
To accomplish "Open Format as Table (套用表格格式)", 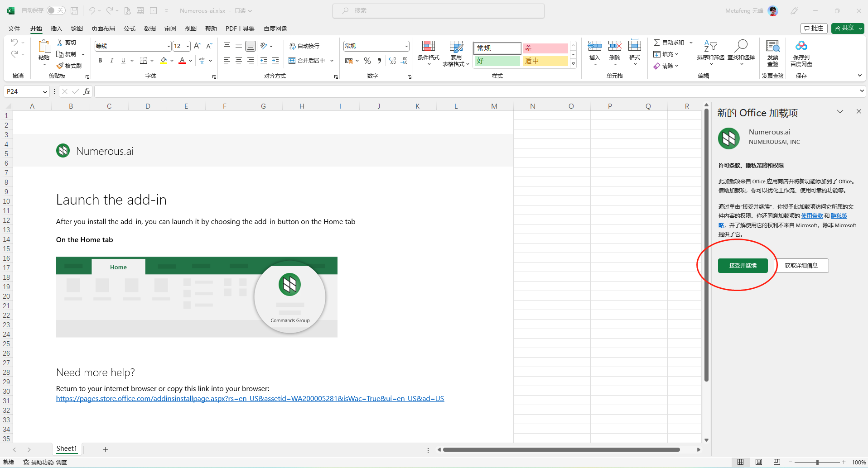I will click(456, 53).
